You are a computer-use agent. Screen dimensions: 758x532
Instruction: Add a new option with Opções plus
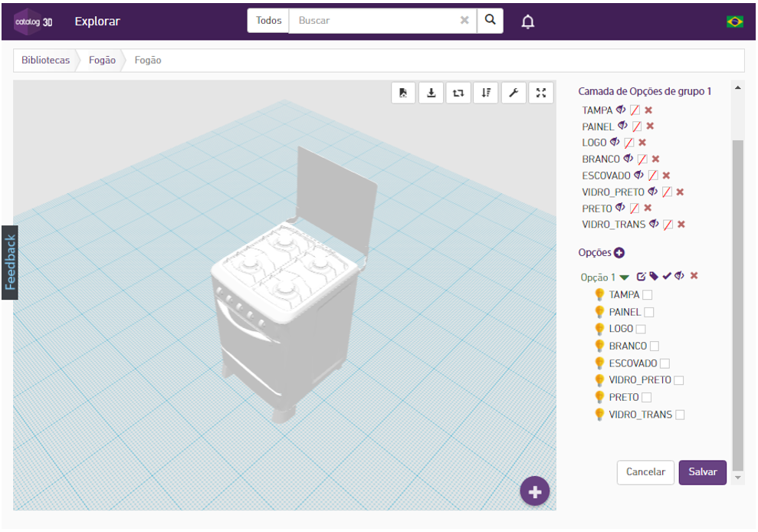[619, 252]
